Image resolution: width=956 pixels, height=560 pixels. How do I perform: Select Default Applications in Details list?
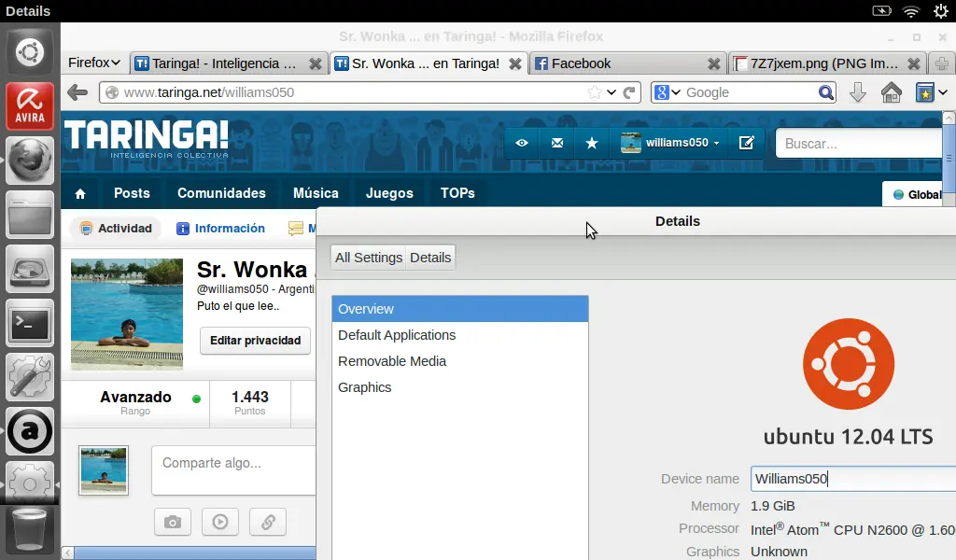[x=459, y=335]
